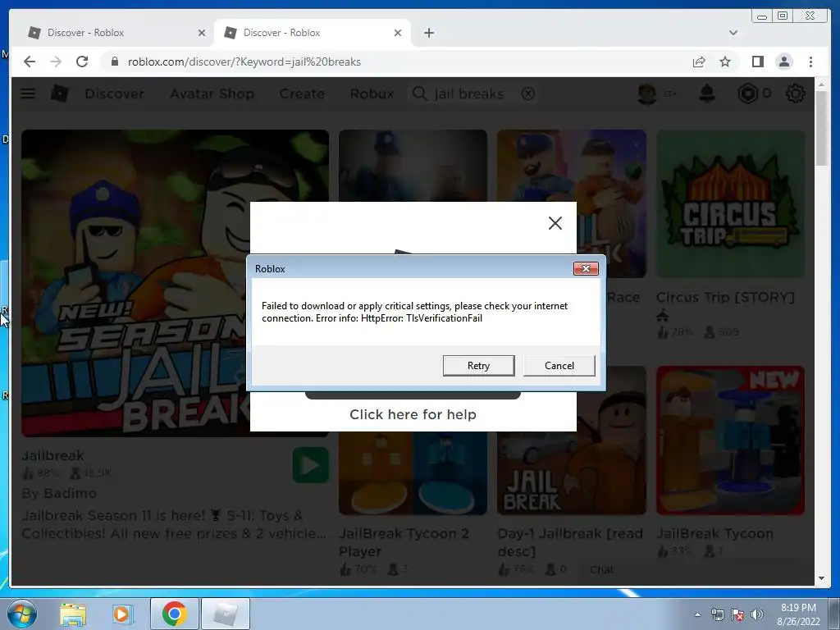Show hidden tray icons arrow
840x630 pixels.
click(697, 614)
